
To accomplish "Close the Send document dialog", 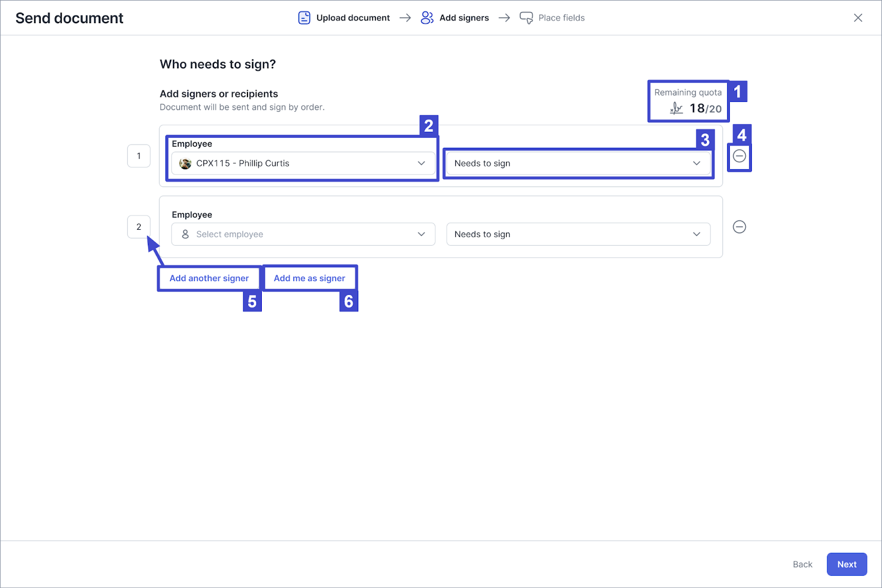I will point(858,18).
